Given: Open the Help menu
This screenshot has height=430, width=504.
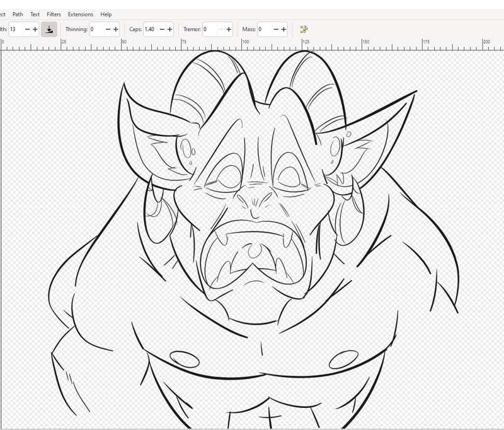Looking at the screenshot, I should click(106, 14).
